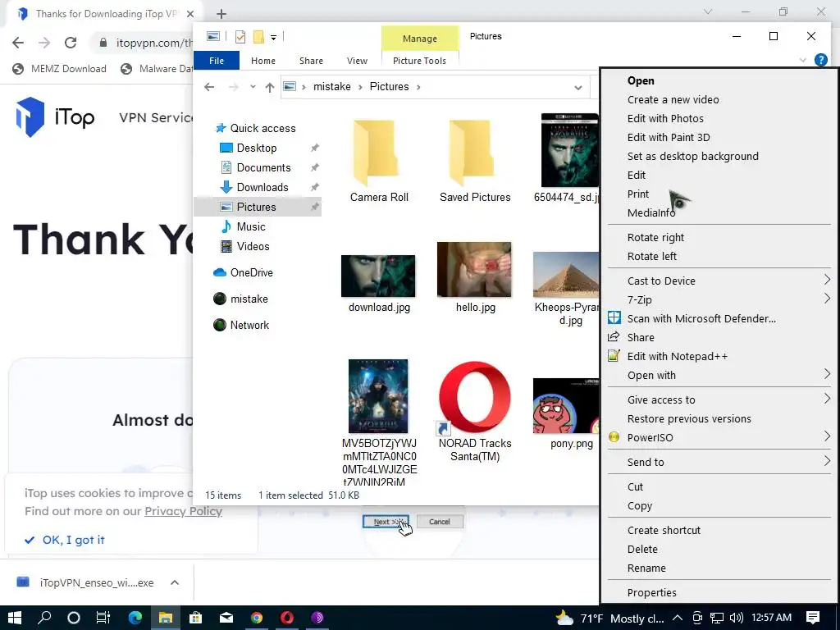Open Videos in the navigation pane

253,246
